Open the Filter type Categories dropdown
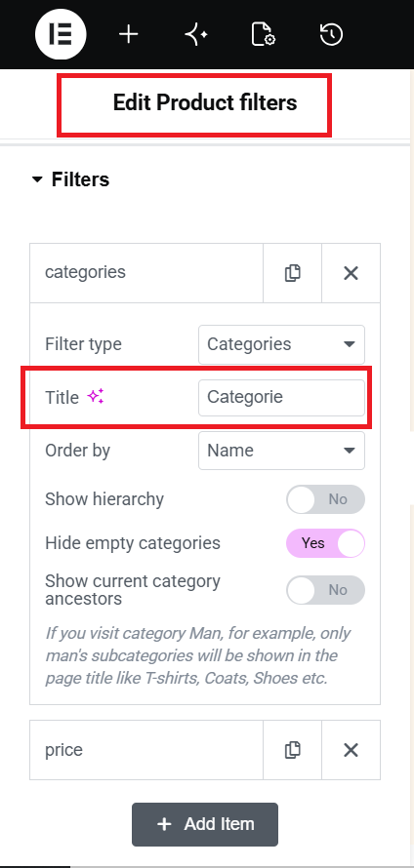 pos(281,344)
